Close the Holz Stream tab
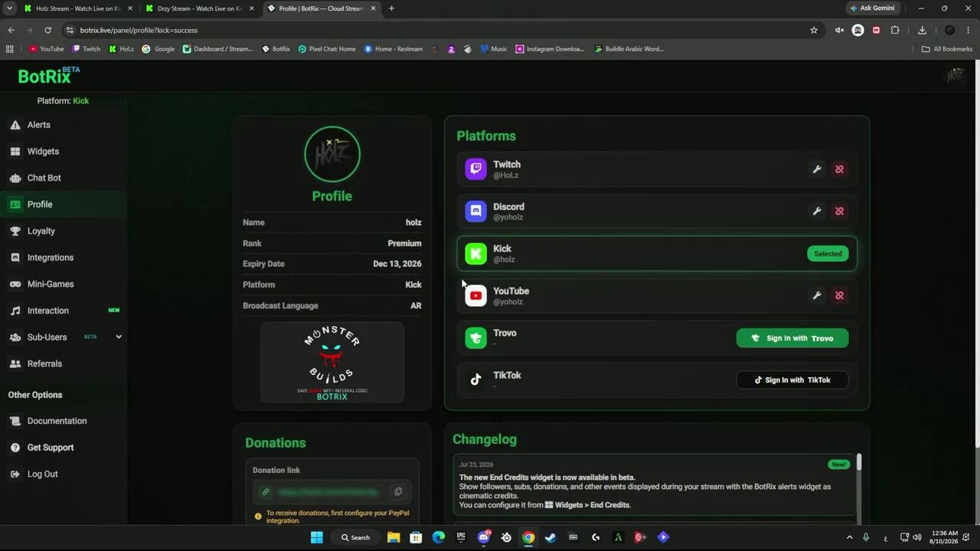980x551 pixels. pos(129,8)
